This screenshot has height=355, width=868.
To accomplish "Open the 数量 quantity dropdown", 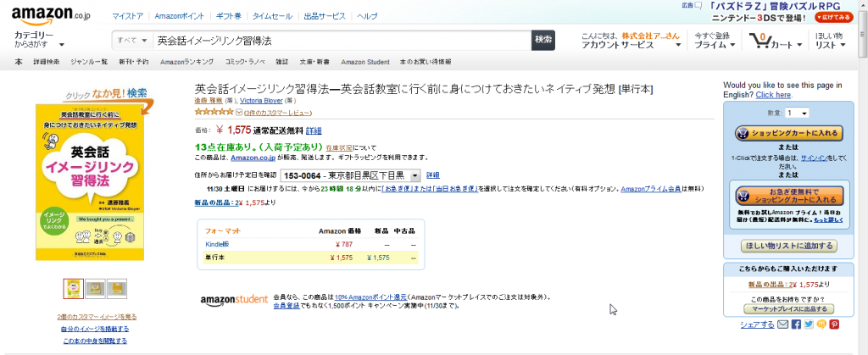I will pos(797,113).
